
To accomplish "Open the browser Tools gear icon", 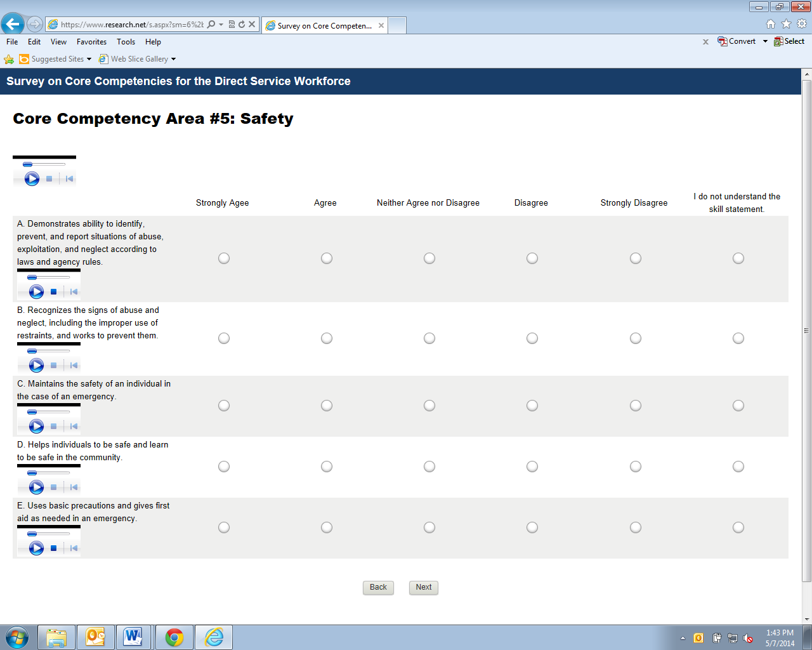I will click(802, 24).
